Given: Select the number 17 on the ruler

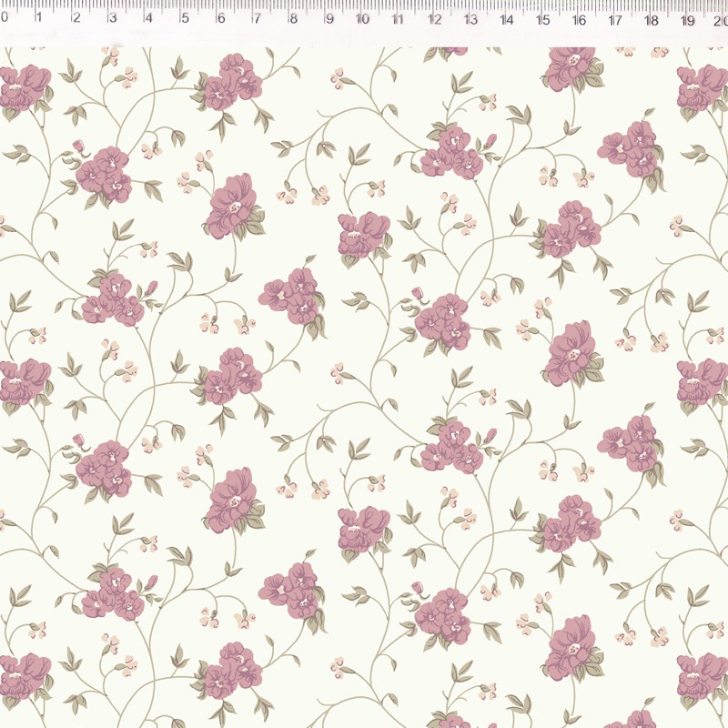Looking at the screenshot, I should (615, 18).
